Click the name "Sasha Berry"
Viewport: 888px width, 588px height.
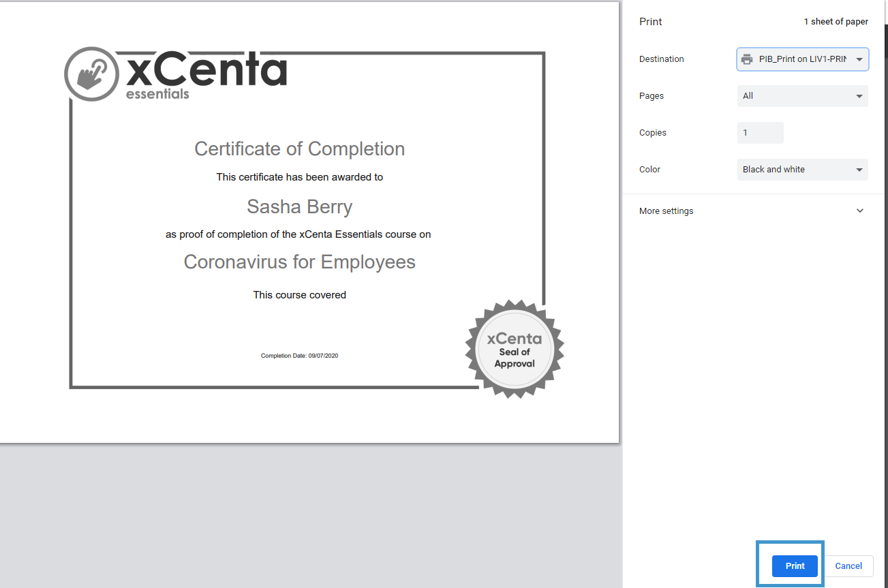pos(300,206)
